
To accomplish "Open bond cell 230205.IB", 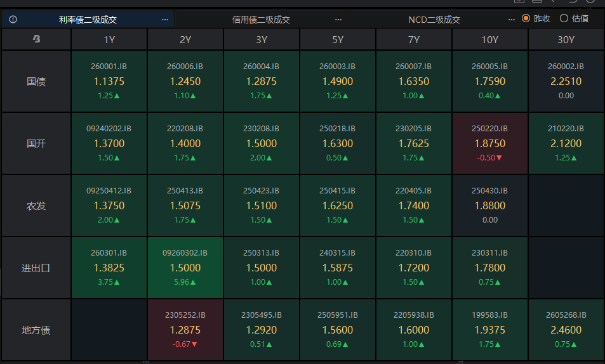I will pyautogui.click(x=414, y=143).
